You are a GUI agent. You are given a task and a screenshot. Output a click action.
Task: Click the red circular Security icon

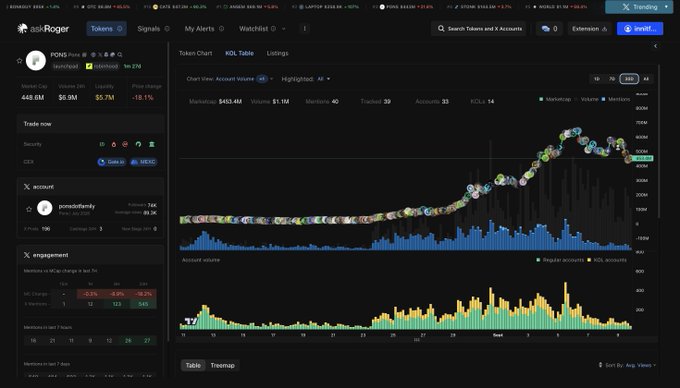pyautogui.click(x=125, y=144)
